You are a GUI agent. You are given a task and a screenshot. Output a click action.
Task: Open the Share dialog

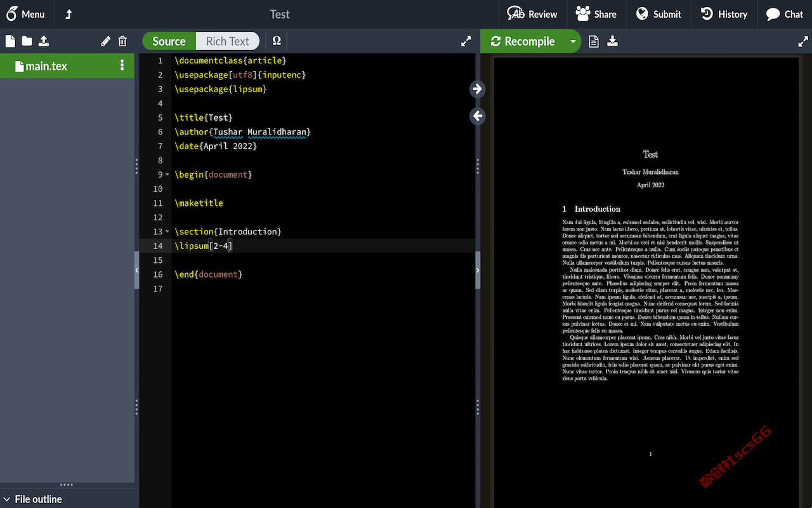pos(596,14)
